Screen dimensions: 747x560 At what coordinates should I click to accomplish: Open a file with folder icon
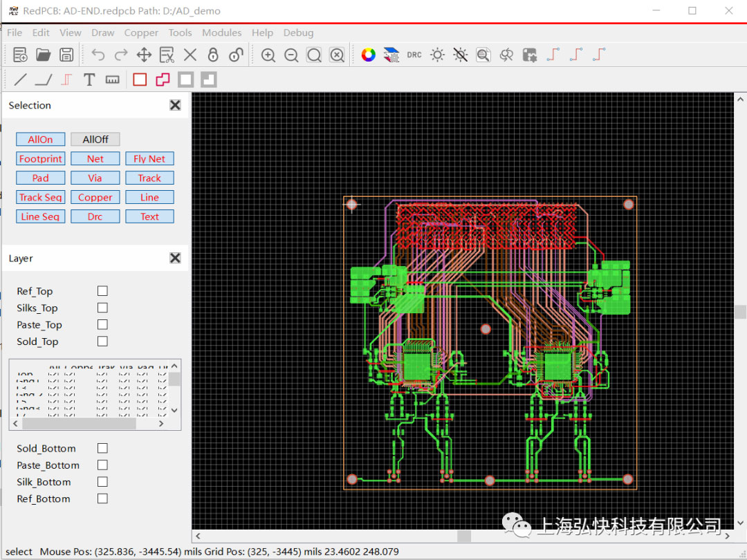tap(44, 55)
